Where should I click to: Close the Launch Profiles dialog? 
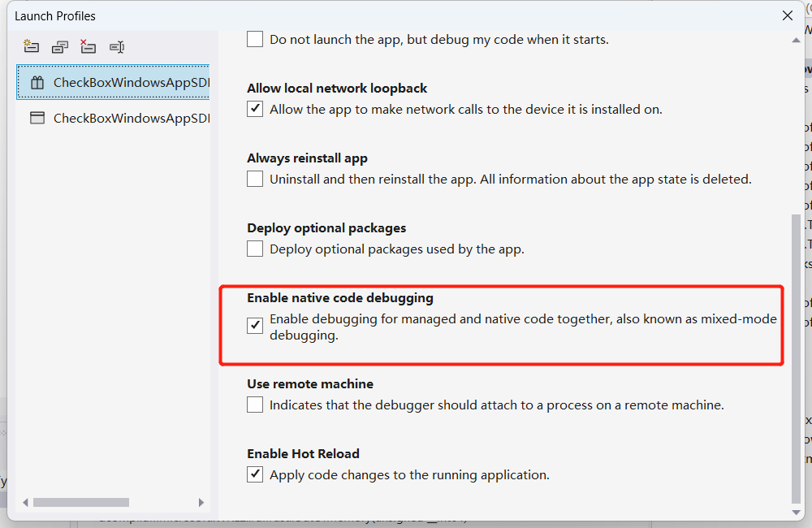(787, 15)
